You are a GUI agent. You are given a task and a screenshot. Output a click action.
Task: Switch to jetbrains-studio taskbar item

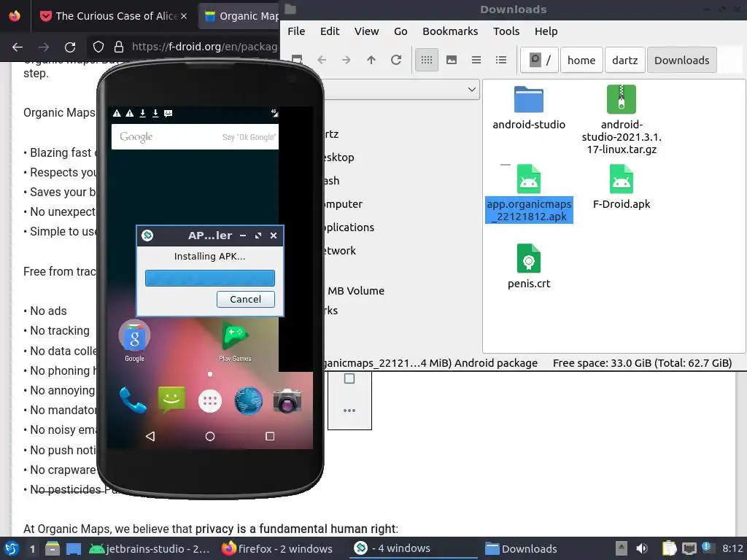point(150,548)
